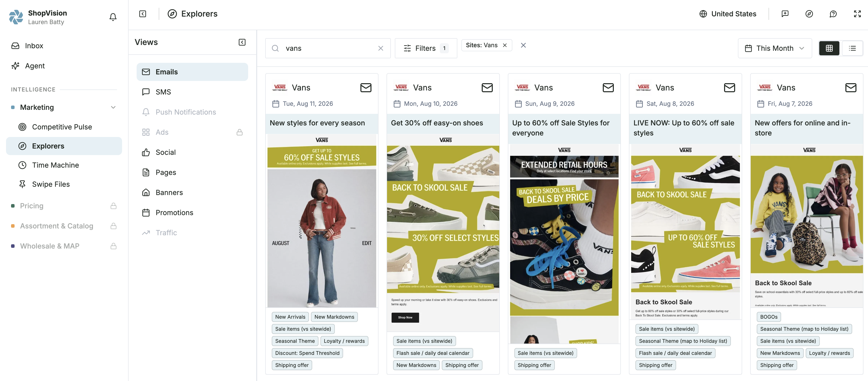
Task: Click Flash sale tag on the Aug 10 card
Action: point(433,353)
